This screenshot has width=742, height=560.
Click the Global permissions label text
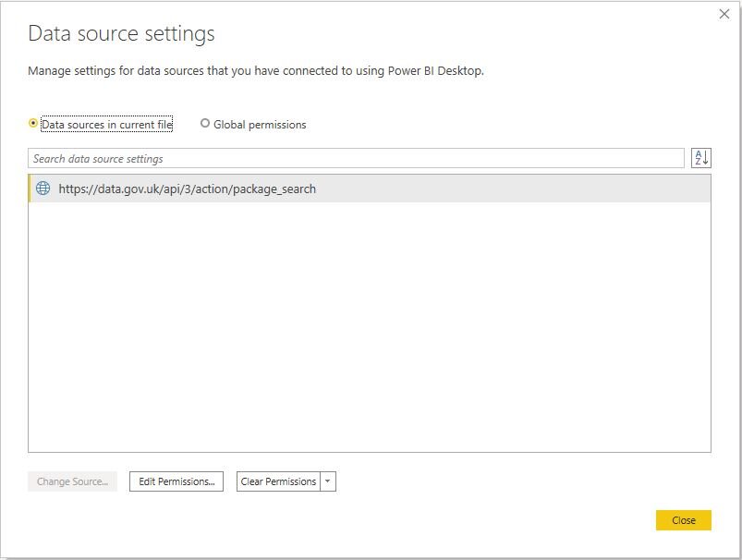coord(260,125)
